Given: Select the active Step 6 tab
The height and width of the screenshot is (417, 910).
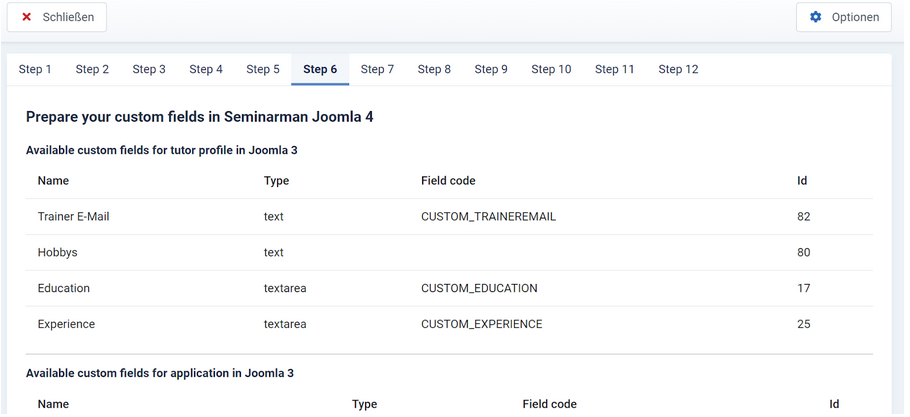Looking at the screenshot, I should point(320,69).
